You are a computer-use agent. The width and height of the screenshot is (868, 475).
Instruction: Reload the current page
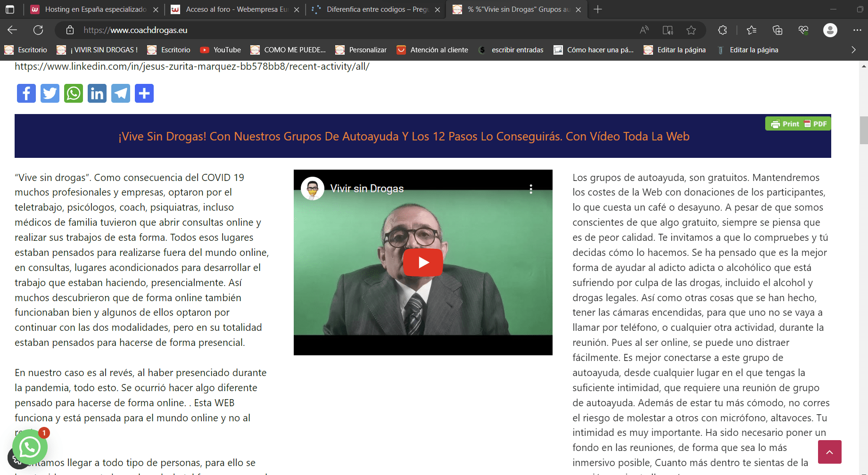[x=38, y=30]
